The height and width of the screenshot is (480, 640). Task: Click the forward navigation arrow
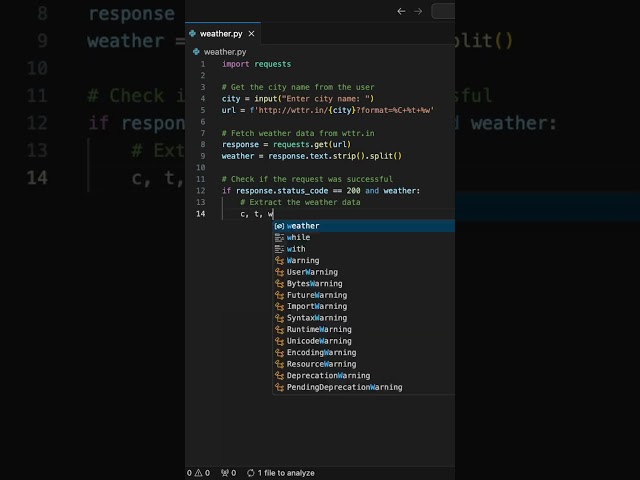tap(418, 11)
